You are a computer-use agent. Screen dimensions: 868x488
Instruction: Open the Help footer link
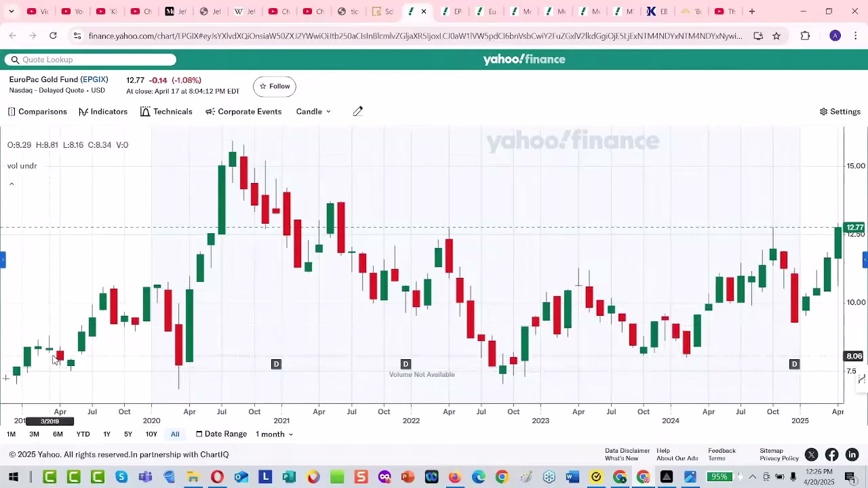point(663,451)
